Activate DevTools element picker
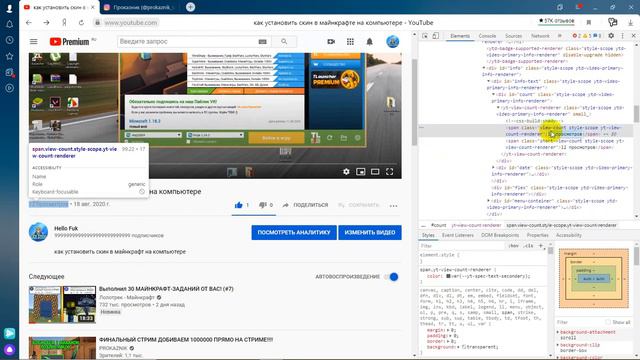The height and width of the screenshot is (360, 640). point(425,36)
